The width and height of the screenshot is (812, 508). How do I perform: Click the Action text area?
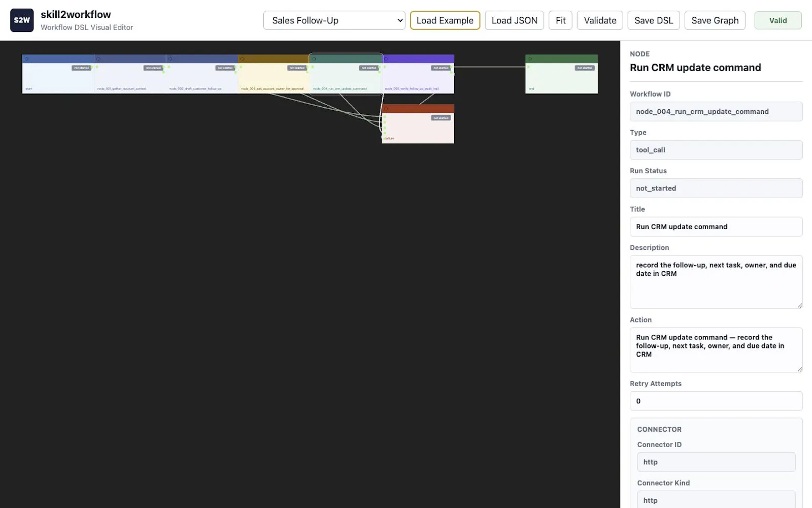tap(716, 350)
